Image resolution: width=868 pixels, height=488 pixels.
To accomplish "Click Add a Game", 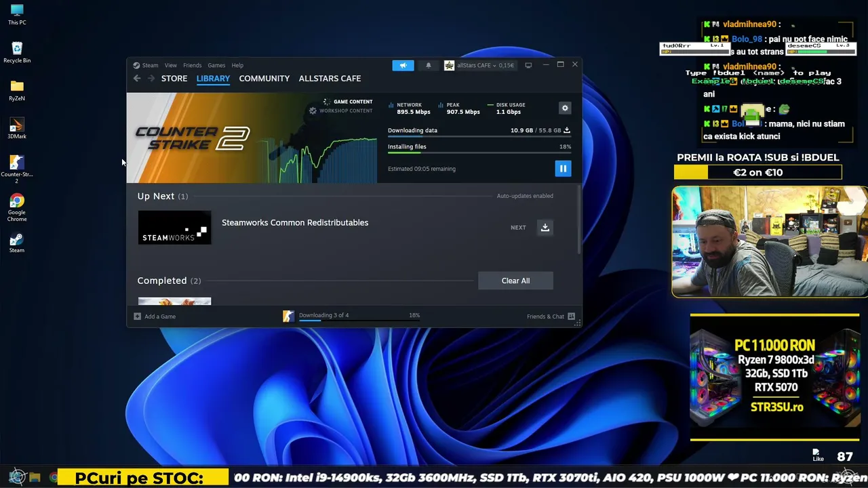I will click(x=155, y=317).
